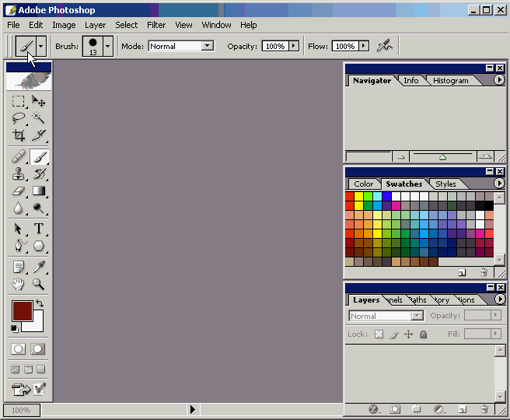Expand the Opacity slider arrow in options bar

click(x=294, y=46)
